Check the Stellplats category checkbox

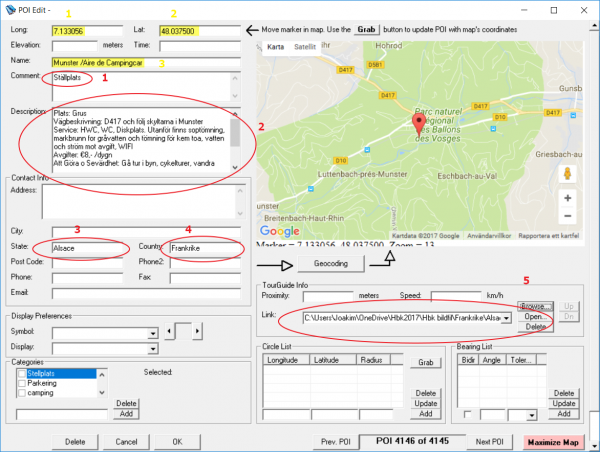point(23,371)
